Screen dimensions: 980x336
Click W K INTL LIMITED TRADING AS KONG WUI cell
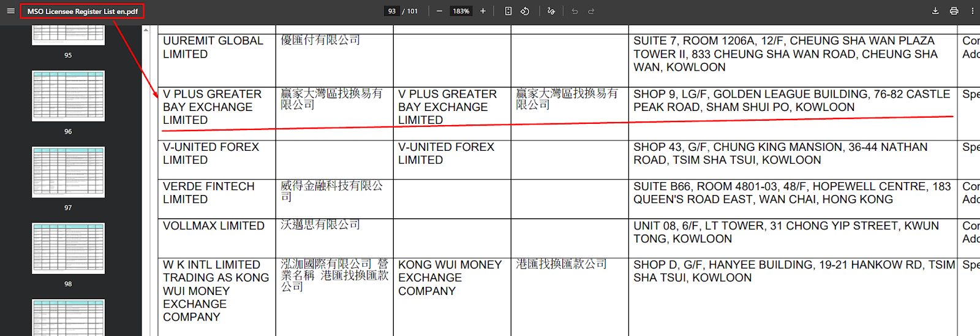(217, 297)
